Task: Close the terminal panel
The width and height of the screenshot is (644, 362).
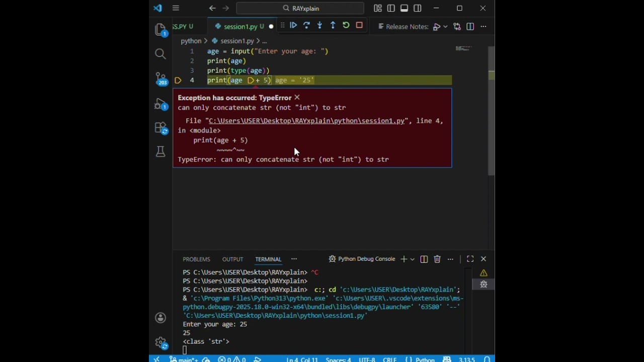Action: (484, 259)
